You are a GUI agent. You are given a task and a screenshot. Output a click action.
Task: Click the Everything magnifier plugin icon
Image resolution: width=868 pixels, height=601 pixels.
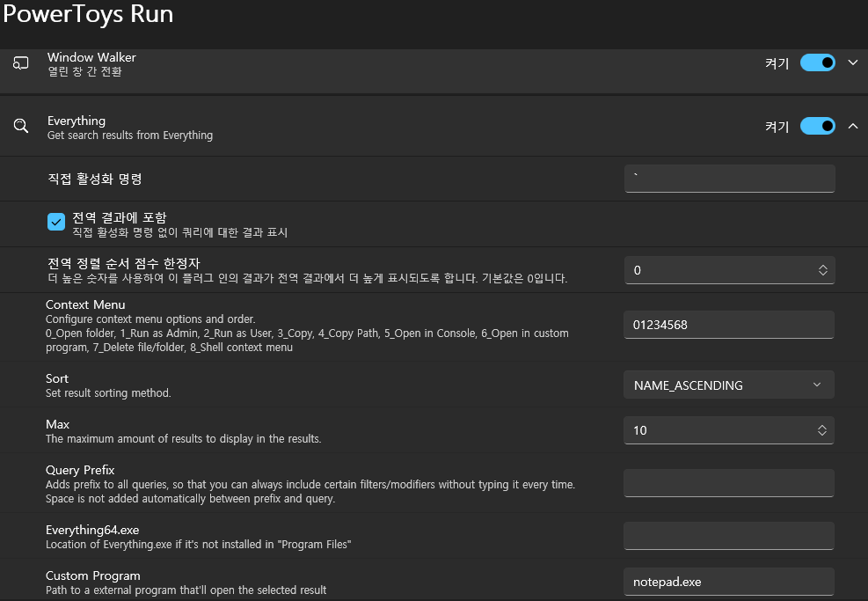click(21, 126)
